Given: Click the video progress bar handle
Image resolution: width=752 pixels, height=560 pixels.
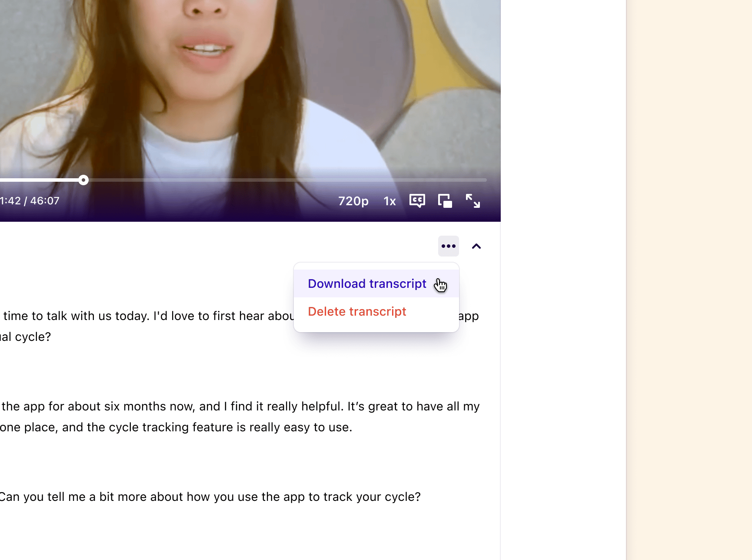Looking at the screenshot, I should click(x=83, y=180).
